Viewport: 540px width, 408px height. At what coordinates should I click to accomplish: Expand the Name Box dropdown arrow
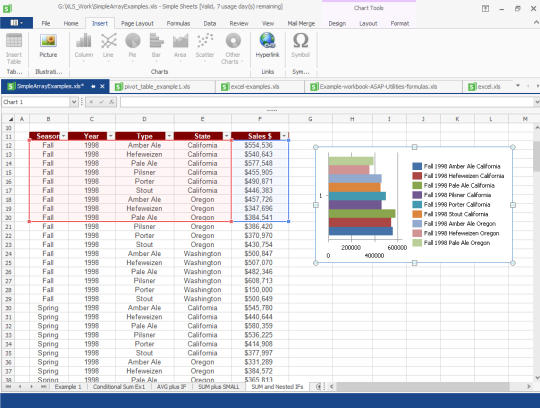pos(74,102)
